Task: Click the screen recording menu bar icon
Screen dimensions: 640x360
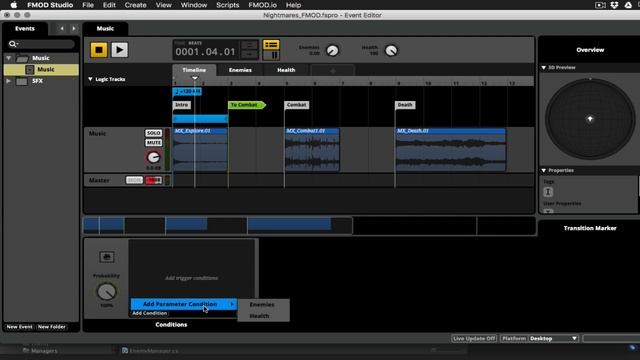Action: click(600, 5)
